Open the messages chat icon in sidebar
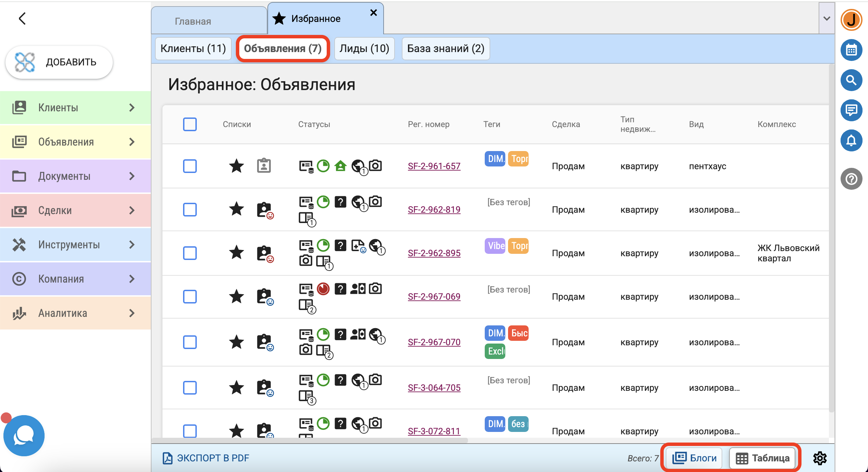 pos(851,110)
